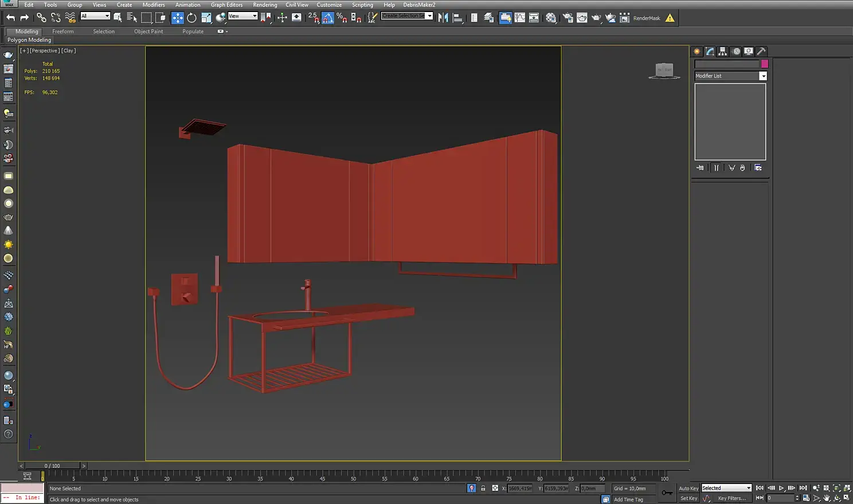This screenshot has width=853, height=504.
Task: Expand the Modifier List dropdown
Action: point(763,76)
